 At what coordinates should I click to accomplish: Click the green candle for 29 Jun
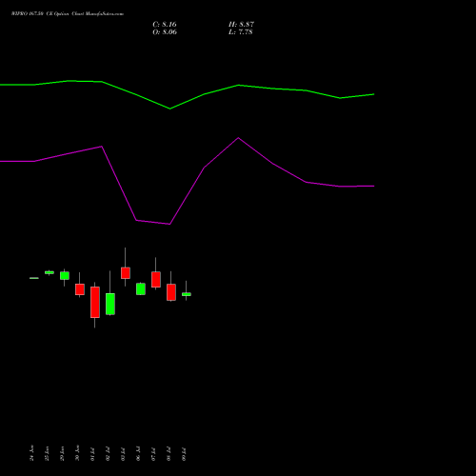click(x=65, y=275)
